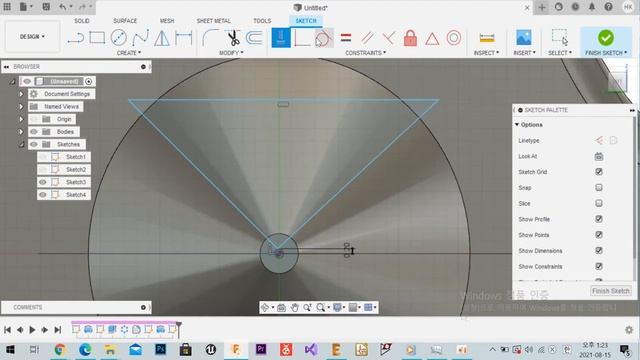Switch to the TOOLS tab
Viewport: 640px width, 360px height.
(262, 21)
